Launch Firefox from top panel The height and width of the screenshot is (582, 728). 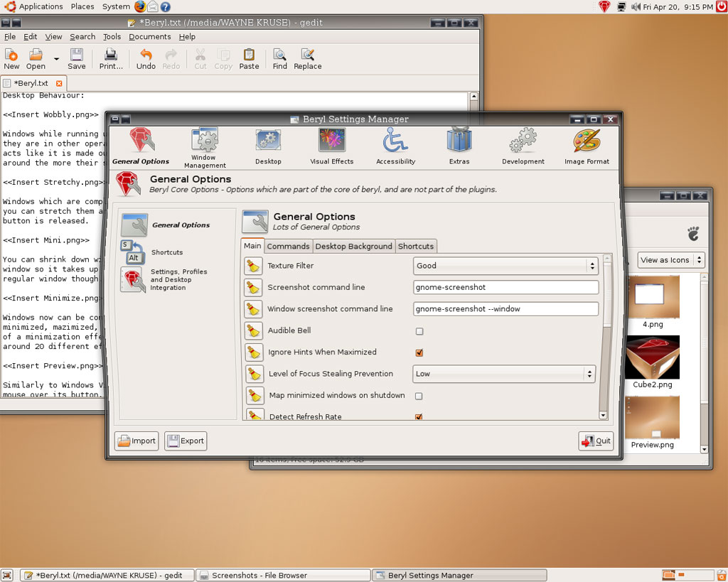[140, 6]
